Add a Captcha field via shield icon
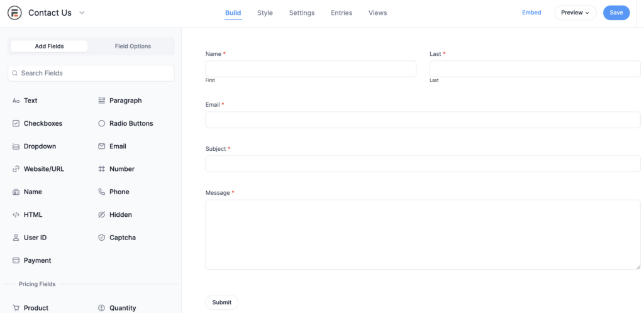This screenshot has height=313, width=644. tap(102, 238)
